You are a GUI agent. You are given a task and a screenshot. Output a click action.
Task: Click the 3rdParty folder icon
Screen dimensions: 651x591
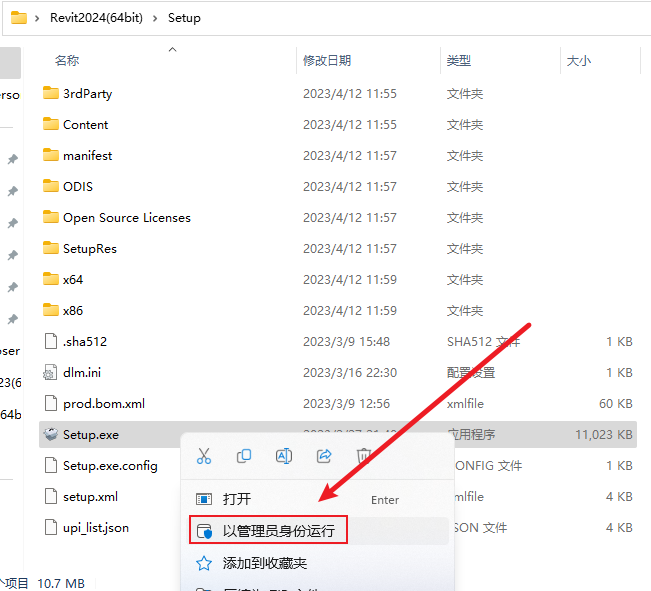[x=51, y=93]
